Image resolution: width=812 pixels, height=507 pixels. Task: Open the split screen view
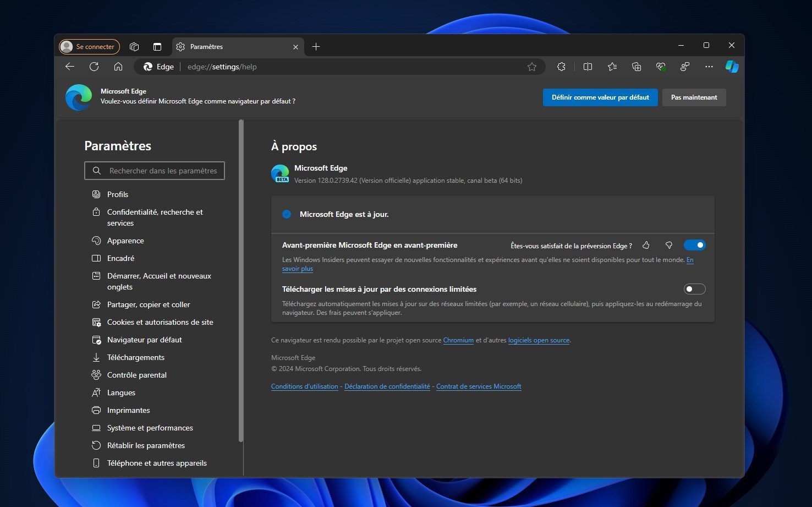tap(588, 66)
